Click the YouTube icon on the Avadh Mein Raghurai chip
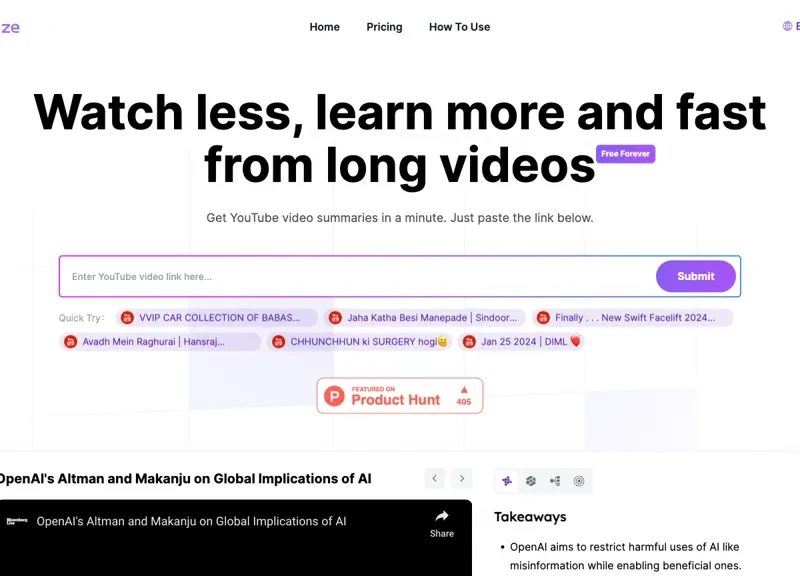Image resolution: width=800 pixels, height=576 pixels. click(71, 341)
